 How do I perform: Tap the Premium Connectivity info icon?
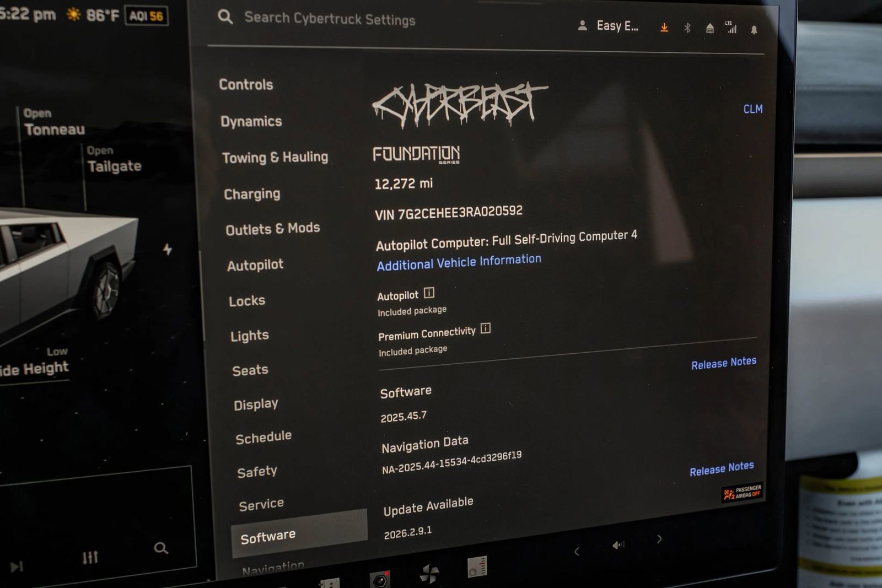click(x=486, y=328)
